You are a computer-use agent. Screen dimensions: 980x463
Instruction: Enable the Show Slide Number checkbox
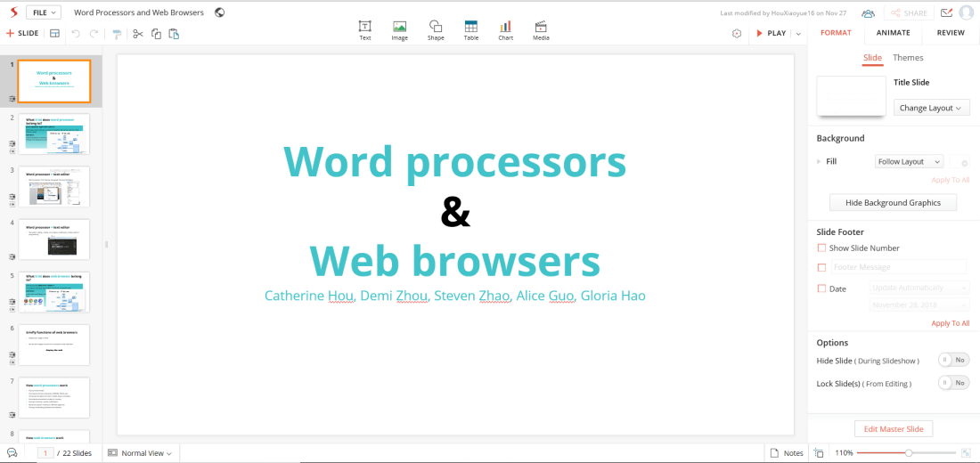821,248
